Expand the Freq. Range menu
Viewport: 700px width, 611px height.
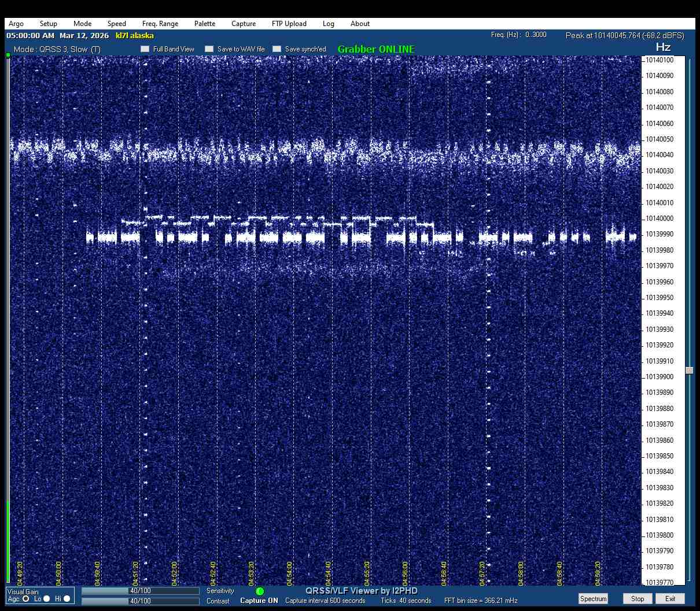pos(160,24)
